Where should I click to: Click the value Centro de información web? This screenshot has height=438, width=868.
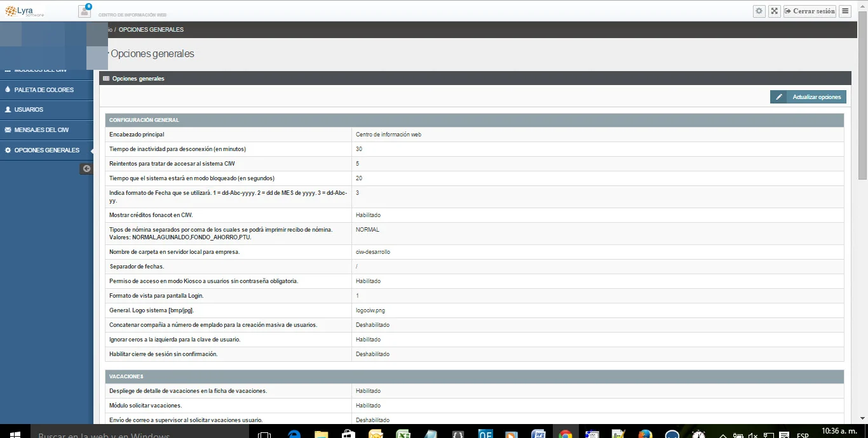coord(388,135)
